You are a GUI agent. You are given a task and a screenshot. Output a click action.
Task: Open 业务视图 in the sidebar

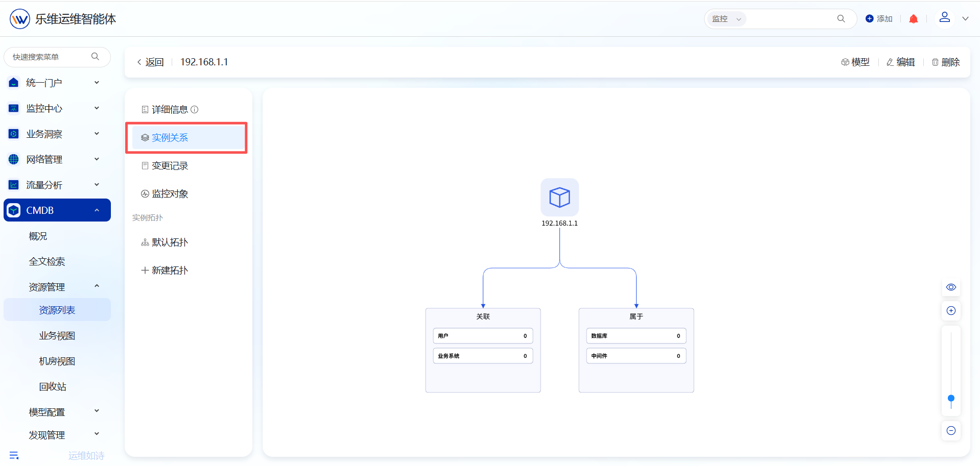coord(57,335)
